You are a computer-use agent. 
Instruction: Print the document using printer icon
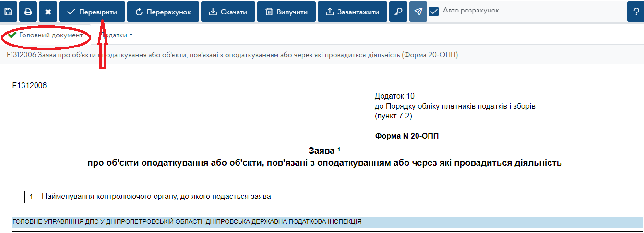coord(28,12)
